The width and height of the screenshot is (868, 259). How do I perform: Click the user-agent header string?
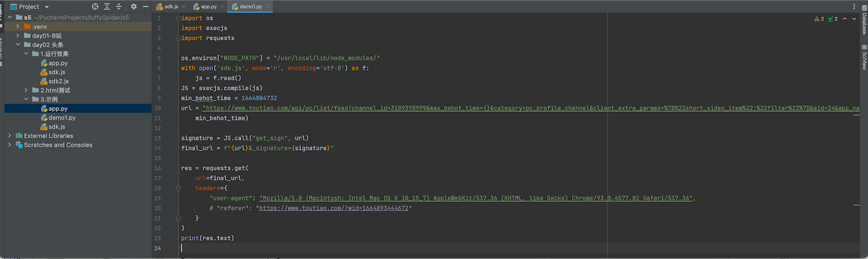coord(476,198)
